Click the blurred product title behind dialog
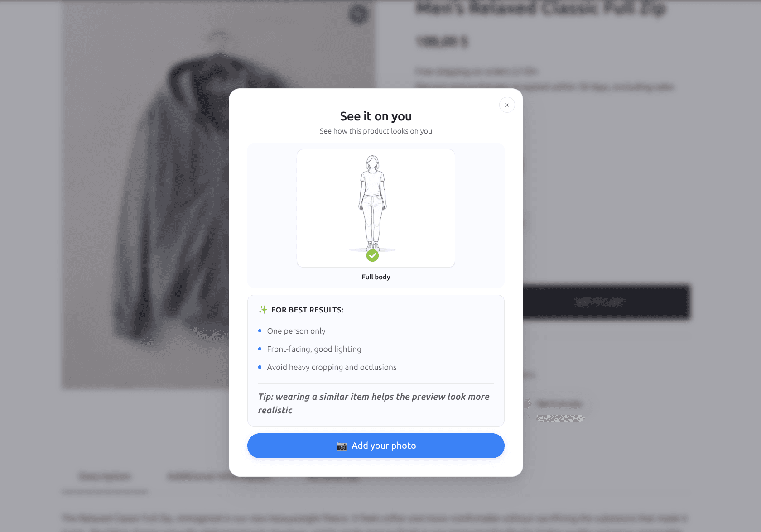Screen dimensions: 761x532 (541, 8)
